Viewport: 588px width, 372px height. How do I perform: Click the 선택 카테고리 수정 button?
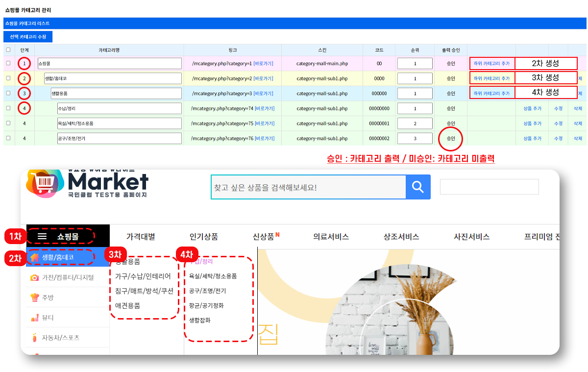pos(28,37)
